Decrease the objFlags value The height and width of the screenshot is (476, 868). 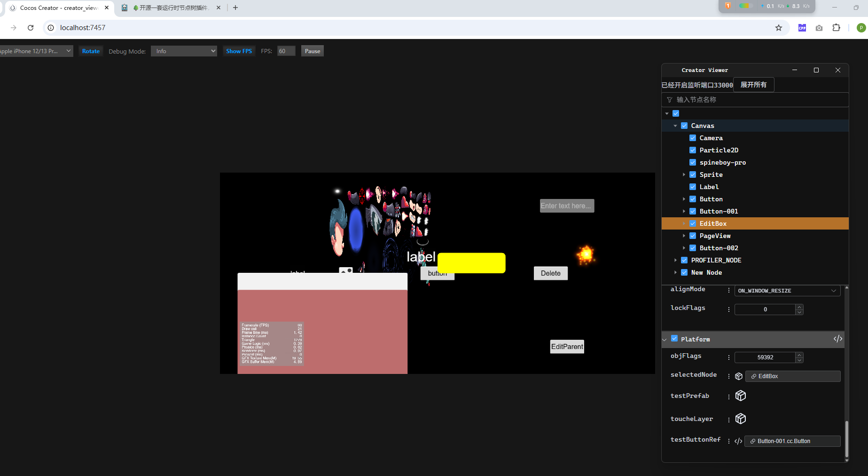tap(799, 360)
